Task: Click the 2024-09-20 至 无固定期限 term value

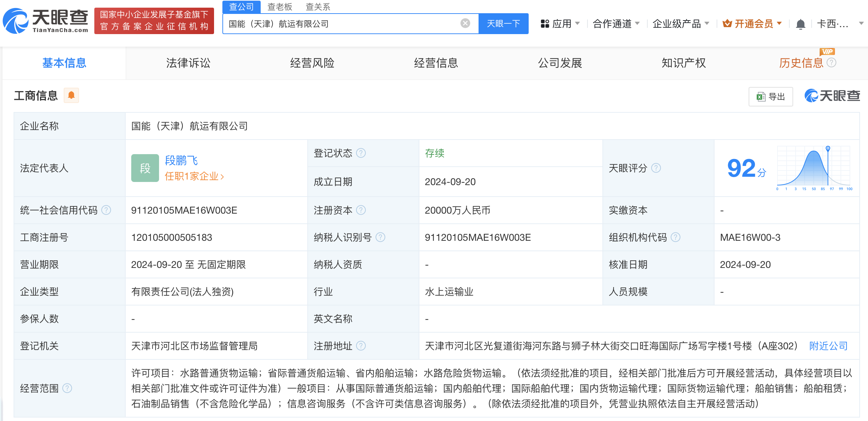Action: pos(188,264)
